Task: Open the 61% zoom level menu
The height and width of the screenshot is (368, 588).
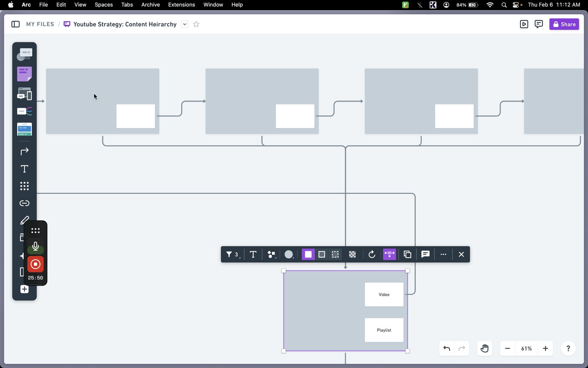Action: tap(526, 348)
